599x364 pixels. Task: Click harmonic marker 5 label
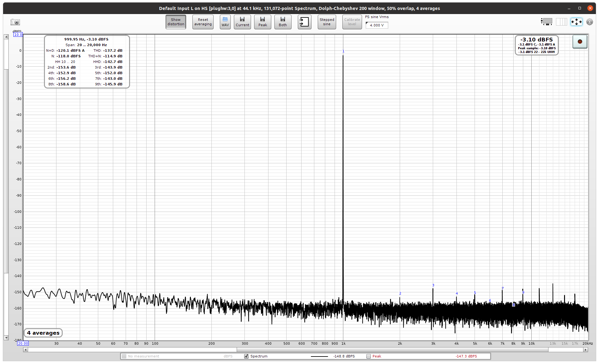[475, 293]
